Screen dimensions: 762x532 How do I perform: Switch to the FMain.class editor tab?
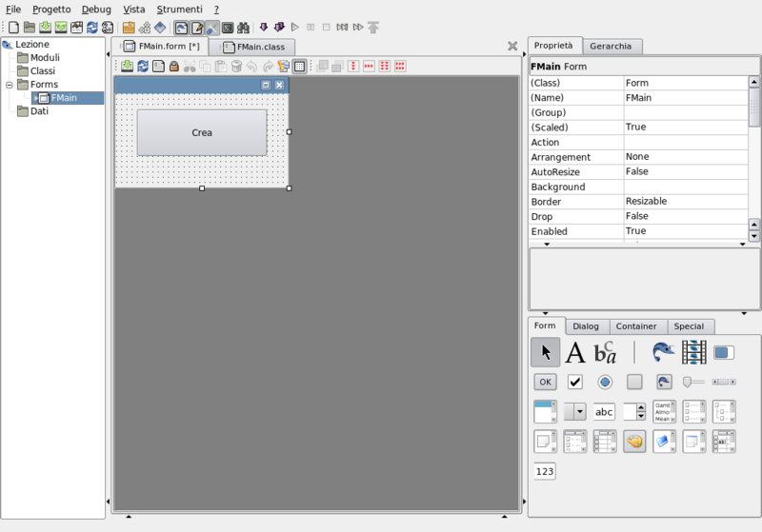[x=253, y=47]
